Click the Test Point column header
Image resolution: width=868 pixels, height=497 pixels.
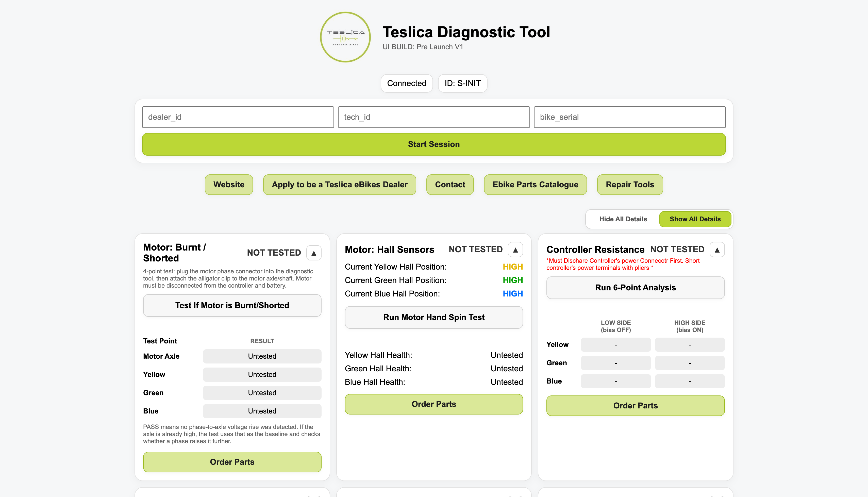(160, 341)
